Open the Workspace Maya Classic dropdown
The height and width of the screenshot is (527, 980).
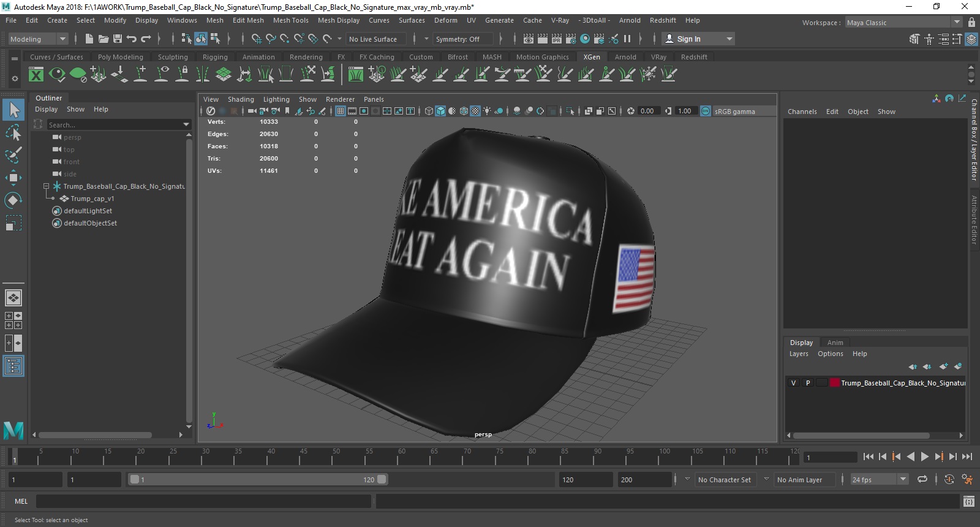coord(903,23)
